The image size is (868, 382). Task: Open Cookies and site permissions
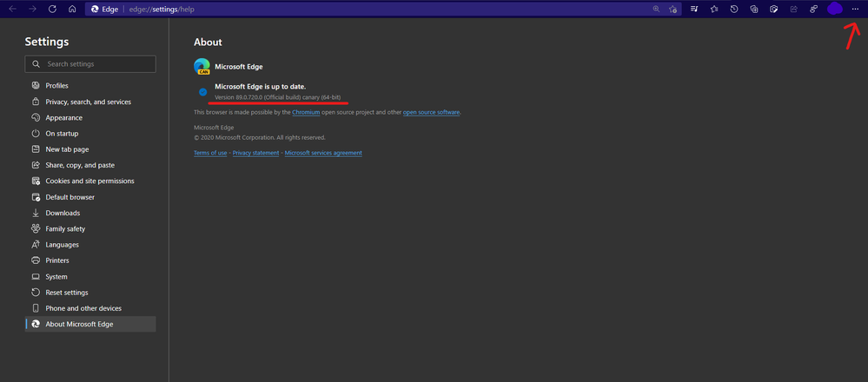[x=90, y=181]
